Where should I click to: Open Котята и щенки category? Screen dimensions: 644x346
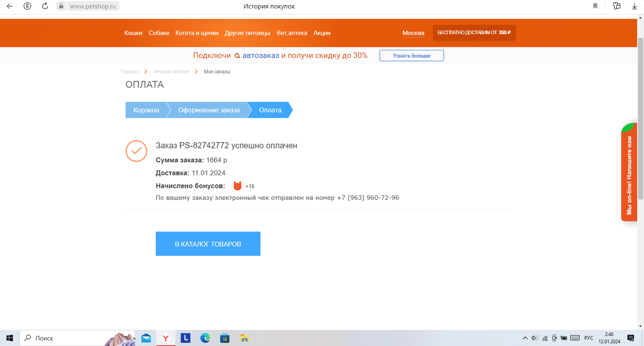197,33
